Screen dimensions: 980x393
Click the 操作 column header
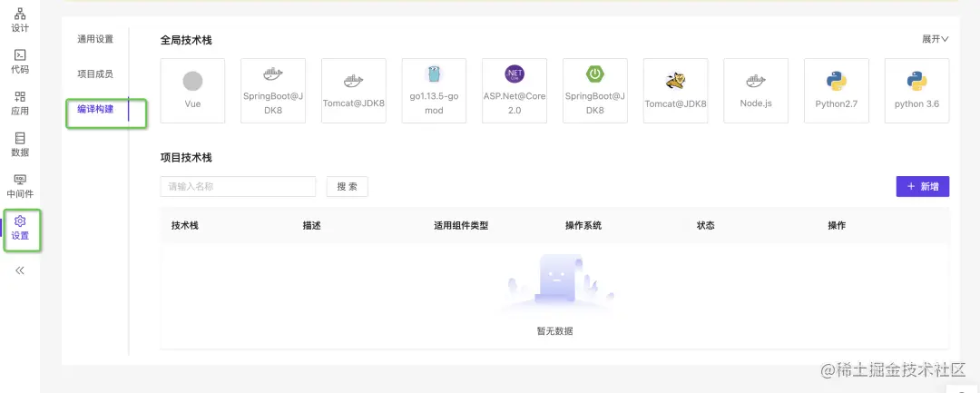tap(837, 226)
